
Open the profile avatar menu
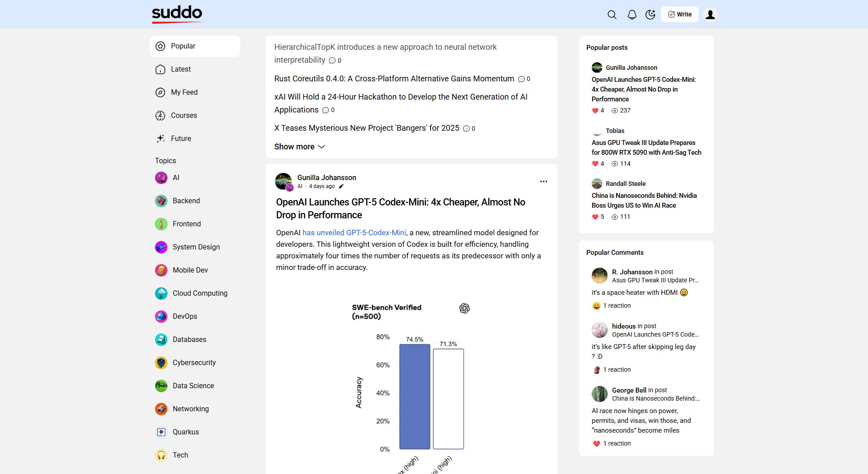coord(710,14)
